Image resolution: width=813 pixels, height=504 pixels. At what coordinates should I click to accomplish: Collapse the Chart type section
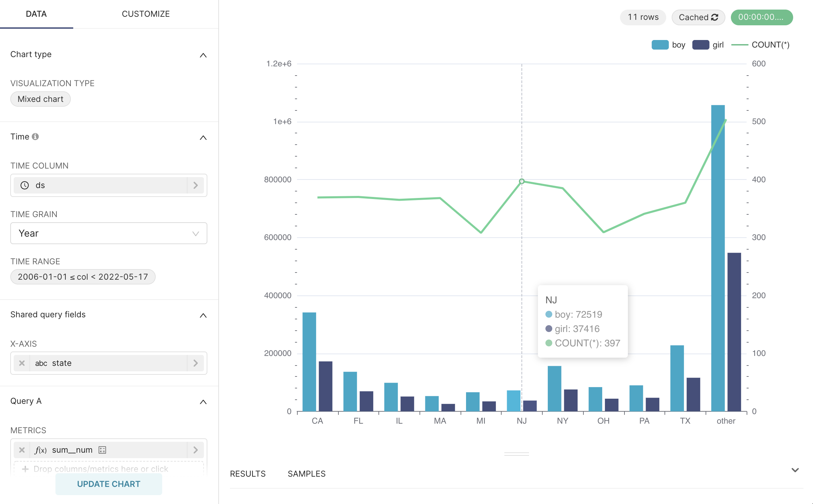pos(203,55)
